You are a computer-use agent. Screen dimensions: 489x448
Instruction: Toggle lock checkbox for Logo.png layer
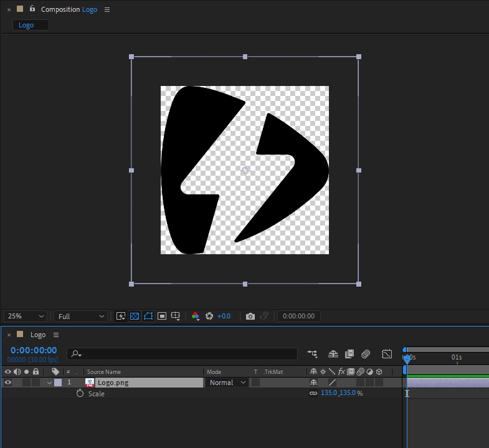[36, 383]
